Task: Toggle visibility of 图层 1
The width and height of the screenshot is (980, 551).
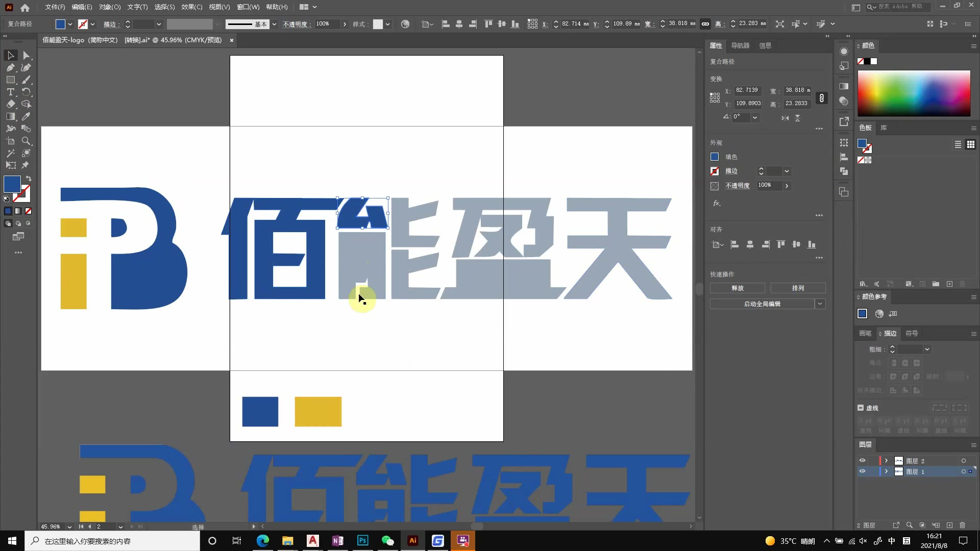Action: point(863,471)
